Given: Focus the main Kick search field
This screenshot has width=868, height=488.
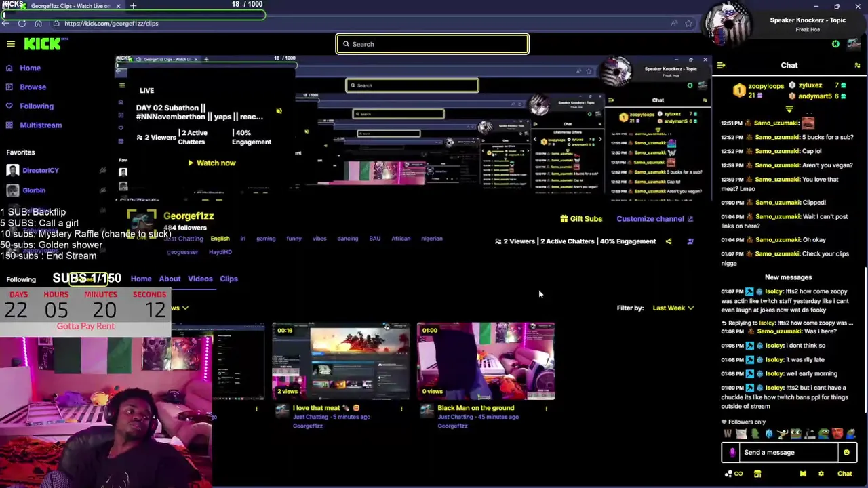Looking at the screenshot, I should [x=432, y=44].
